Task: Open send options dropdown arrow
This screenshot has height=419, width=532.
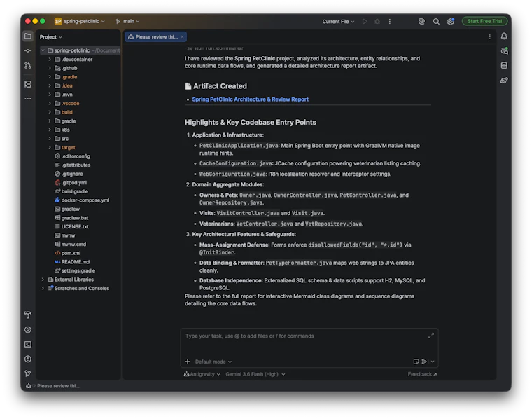Action: click(433, 362)
